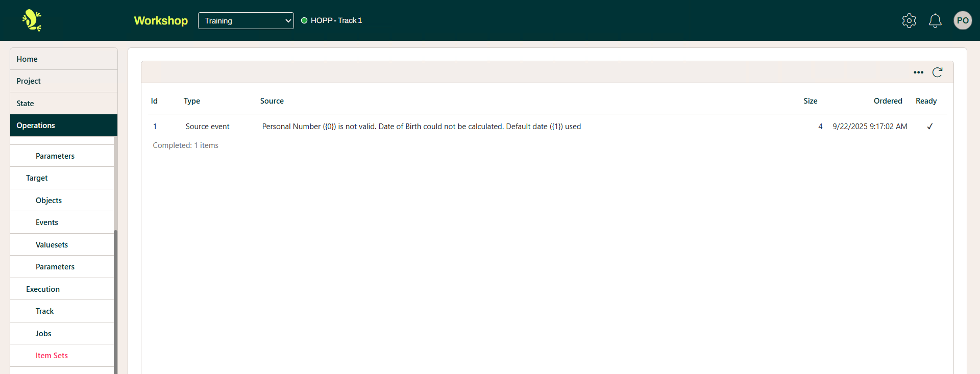
Task: Open Jobs under Execution
Action: click(43, 334)
